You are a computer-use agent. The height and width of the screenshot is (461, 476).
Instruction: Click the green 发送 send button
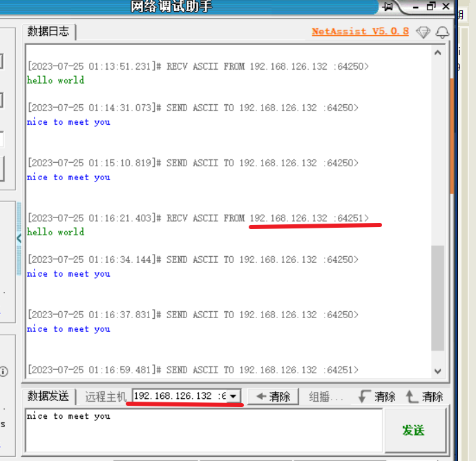415,431
